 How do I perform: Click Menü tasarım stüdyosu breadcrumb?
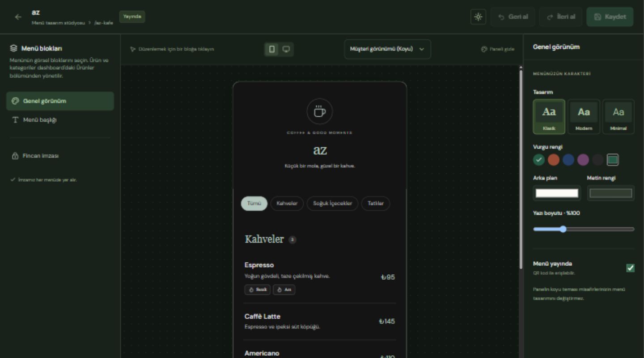(58, 23)
